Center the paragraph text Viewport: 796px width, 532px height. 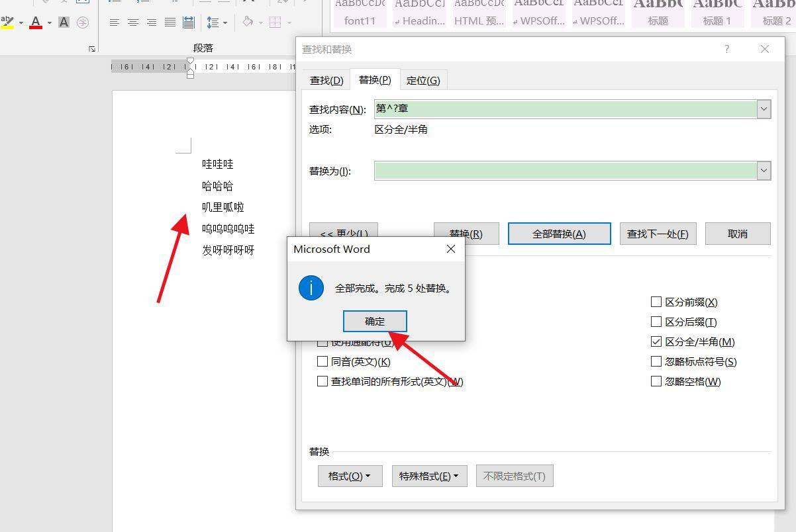tap(133, 22)
